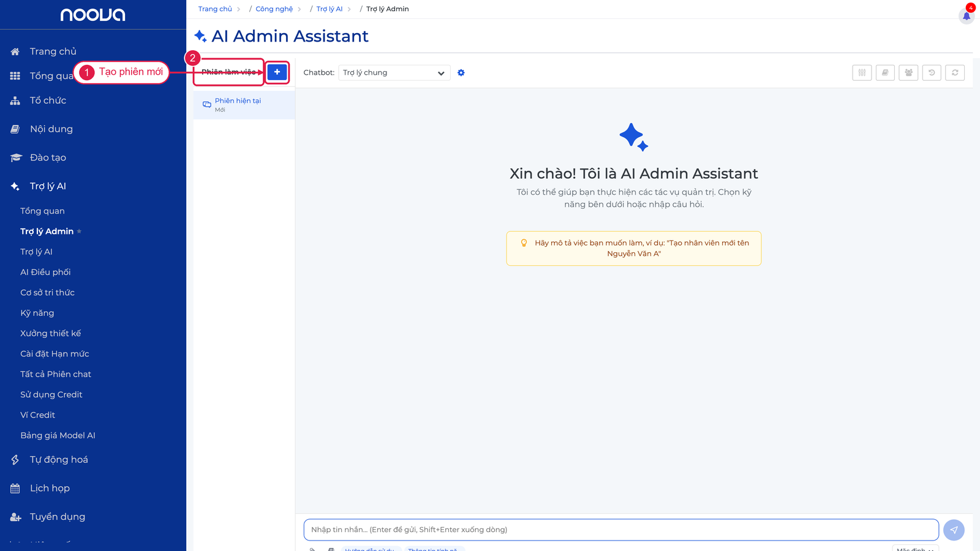Expand the Chatbot 'Trợ lý chung' dropdown
Screen dimensions: 980x551
point(394,73)
